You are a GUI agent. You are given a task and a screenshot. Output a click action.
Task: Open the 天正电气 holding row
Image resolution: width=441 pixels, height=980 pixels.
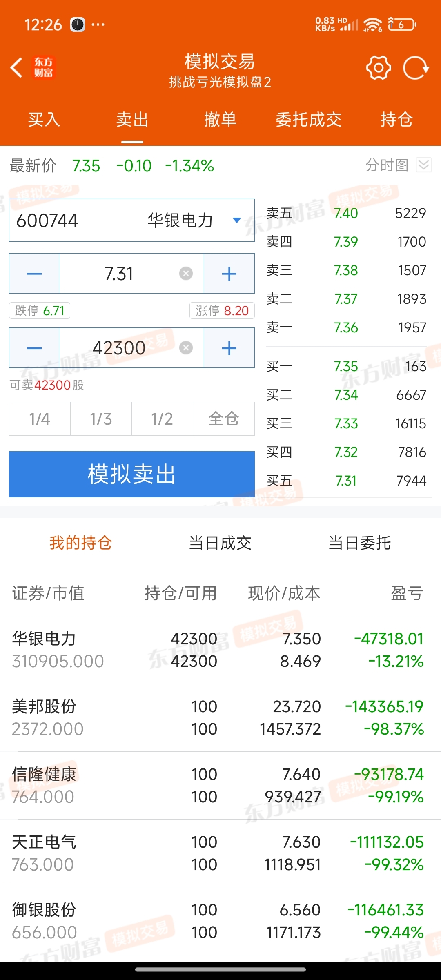[x=220, y=853]
